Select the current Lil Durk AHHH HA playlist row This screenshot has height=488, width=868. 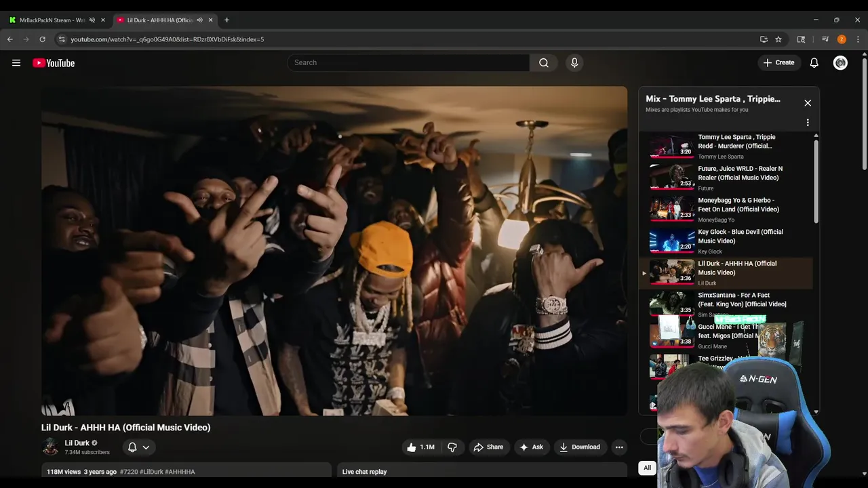tap(726, 273)
